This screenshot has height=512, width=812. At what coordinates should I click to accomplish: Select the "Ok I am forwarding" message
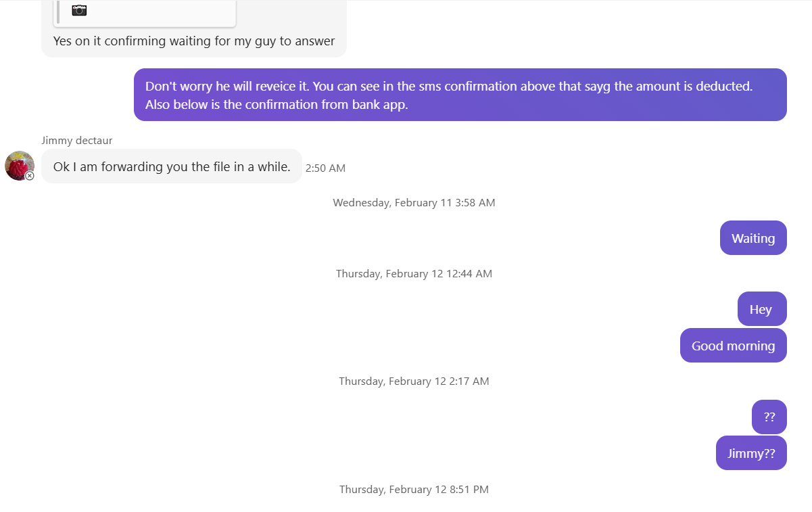click(172, 166)
